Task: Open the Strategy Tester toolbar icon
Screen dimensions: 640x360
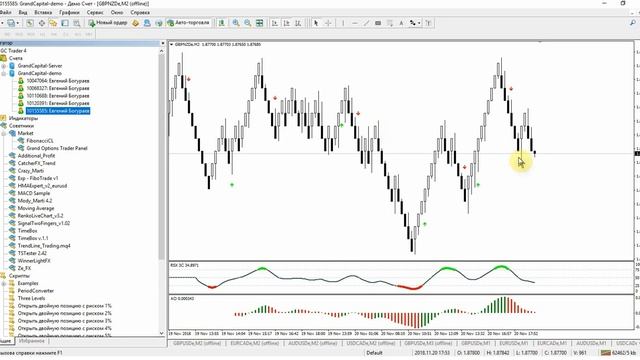Action: point(76,23)
